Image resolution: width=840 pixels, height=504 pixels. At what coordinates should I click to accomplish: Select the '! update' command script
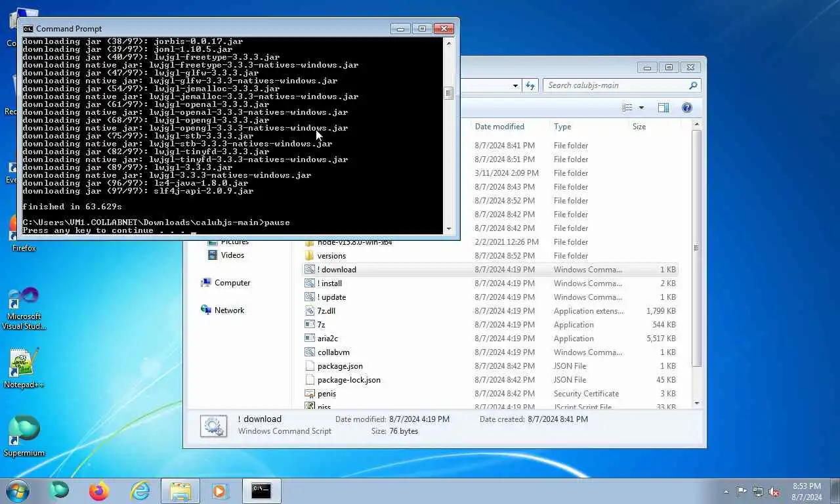331,297
